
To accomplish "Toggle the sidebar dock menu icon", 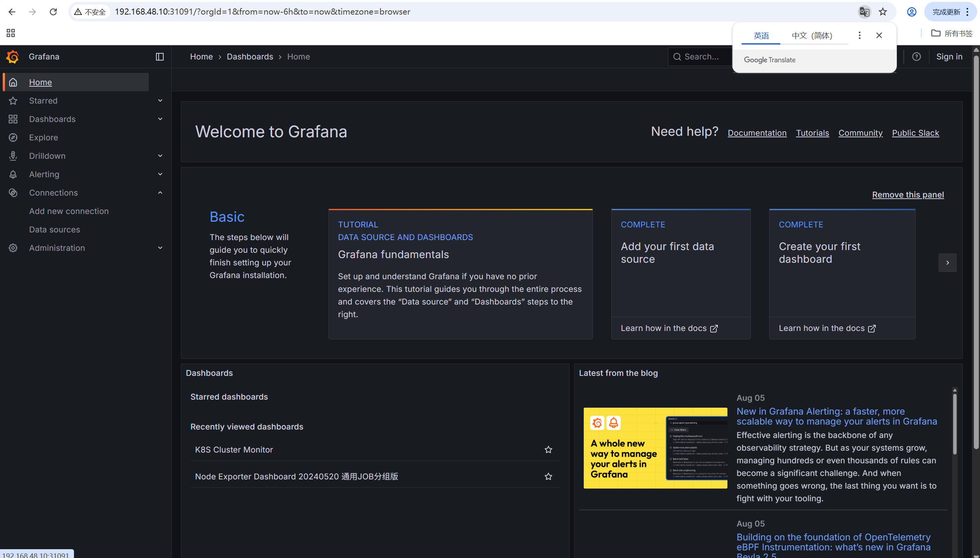I will click(x=160, y=57).
